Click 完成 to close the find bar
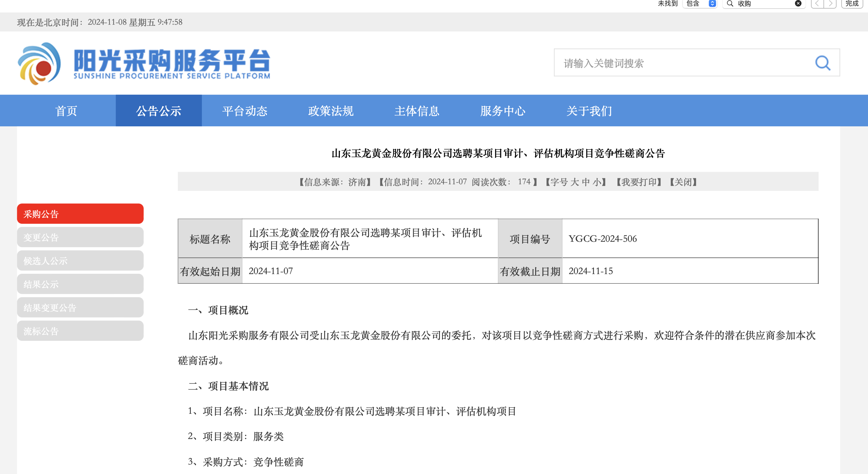The width and height of the screenshot is (868, 474). pyautogui.click(x=852, y=4)
